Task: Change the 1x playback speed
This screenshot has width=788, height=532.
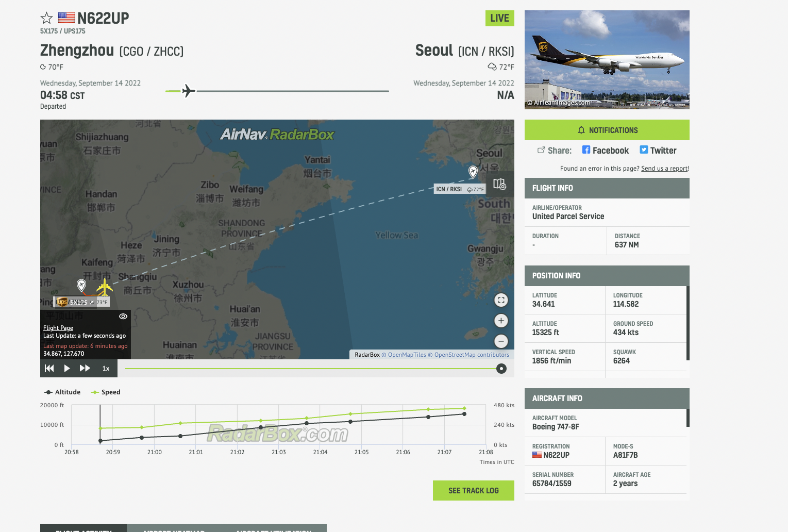Action: pyautogui.click(x=106, y=369)
